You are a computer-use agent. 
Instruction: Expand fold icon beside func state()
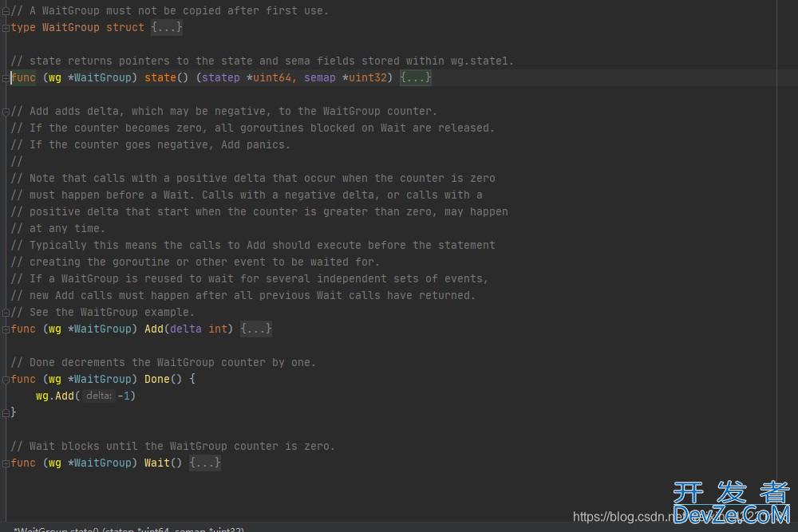6,78
